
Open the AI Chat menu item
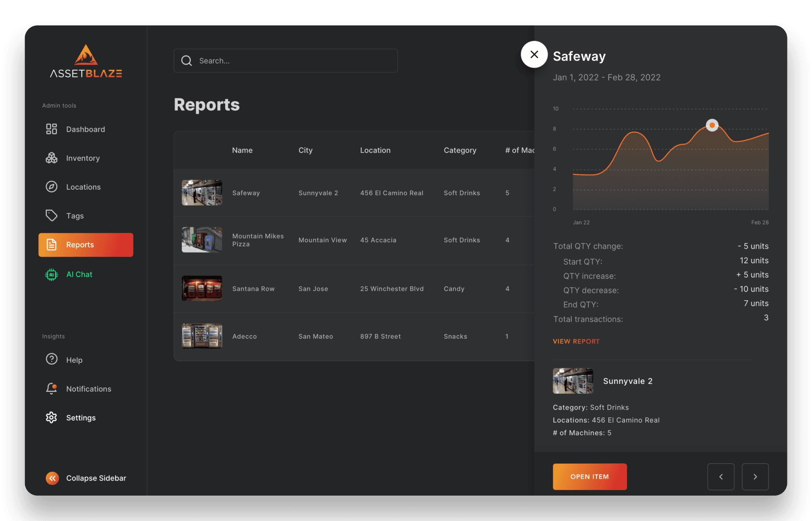(86, 274)
